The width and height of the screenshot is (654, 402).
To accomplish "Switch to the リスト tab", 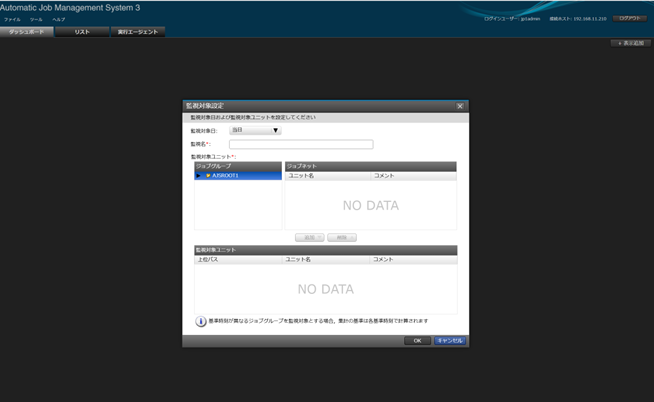I will [x=82, y=32].
